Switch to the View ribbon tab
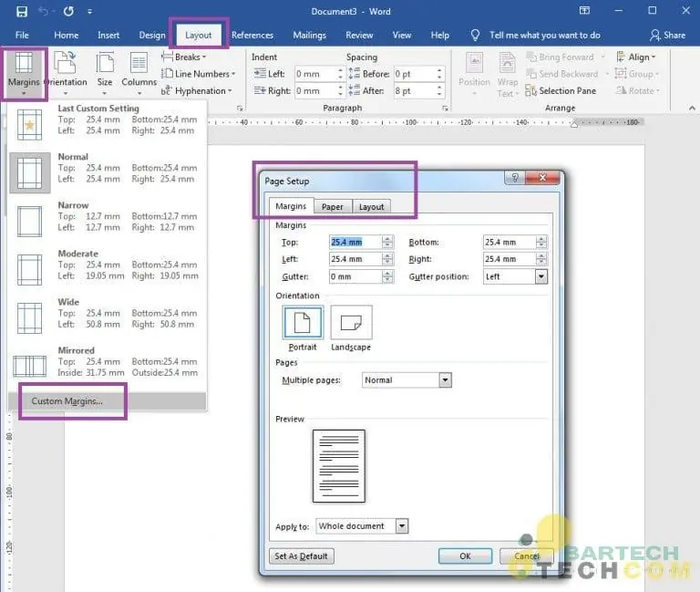 pyautogui.click(x=401, y=35)
